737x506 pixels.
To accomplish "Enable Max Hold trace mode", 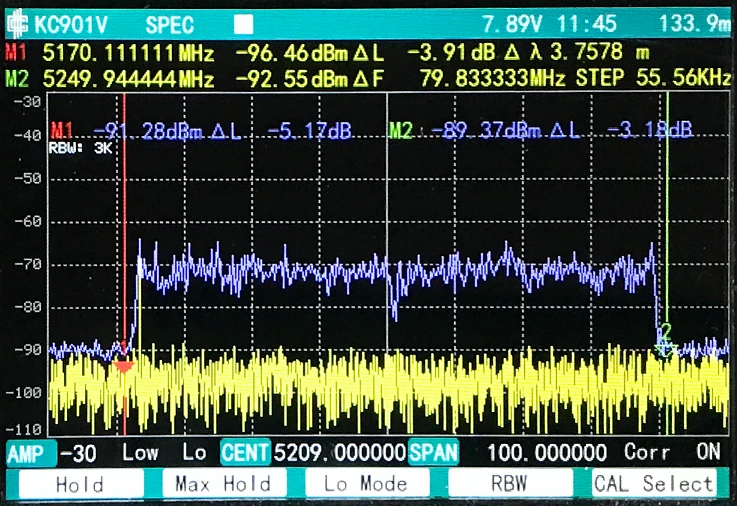I will (x=222, y=484).
